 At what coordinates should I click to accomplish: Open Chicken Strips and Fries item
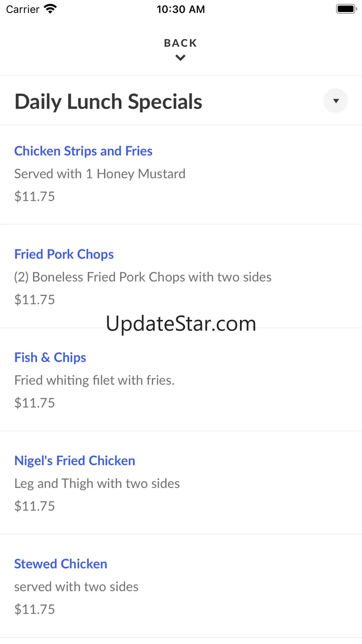pyautogui.click(x=84, y=151)
